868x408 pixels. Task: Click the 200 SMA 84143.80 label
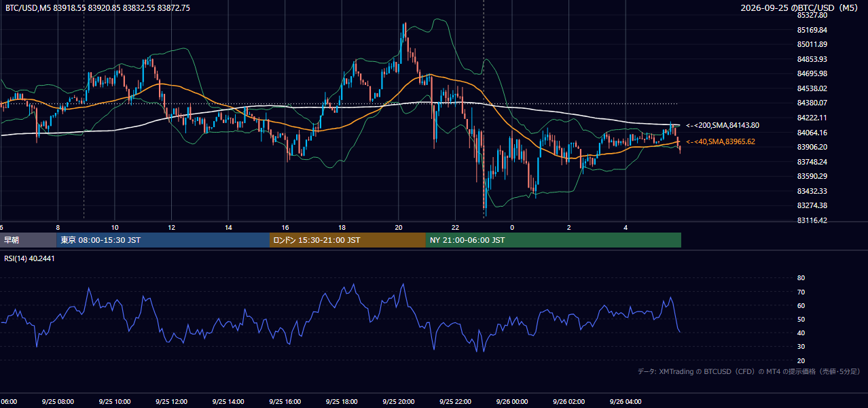point(722,125)
